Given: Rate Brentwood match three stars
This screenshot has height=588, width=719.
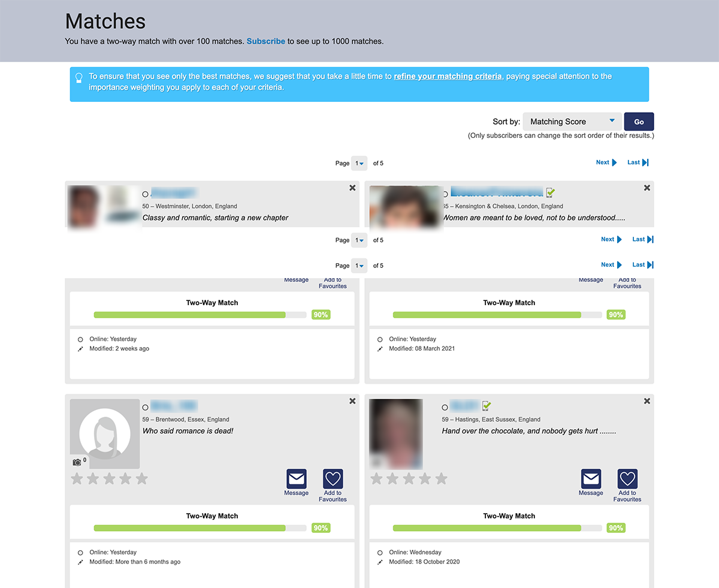Looking at the screenshot, I should coord(109,479).
